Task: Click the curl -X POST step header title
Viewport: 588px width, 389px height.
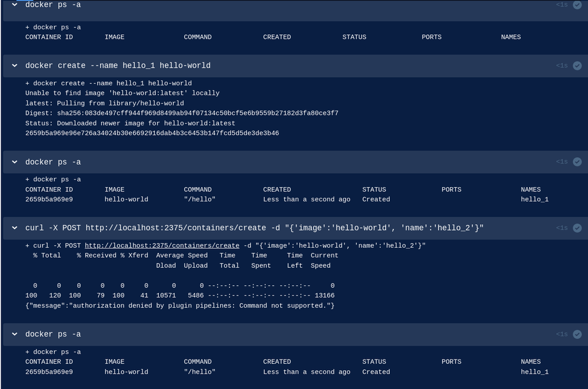Action: tap(254, 228)
